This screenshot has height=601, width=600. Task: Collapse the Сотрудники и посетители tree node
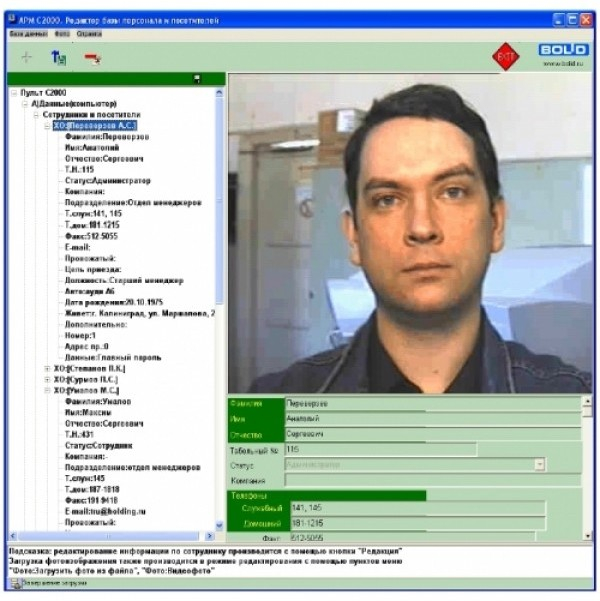36,115
